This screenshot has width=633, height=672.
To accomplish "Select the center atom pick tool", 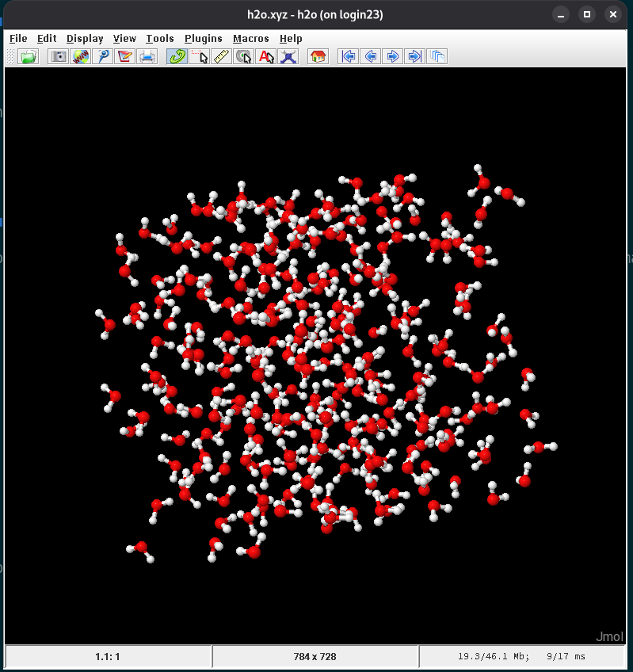I will click(x=244, y=56).
